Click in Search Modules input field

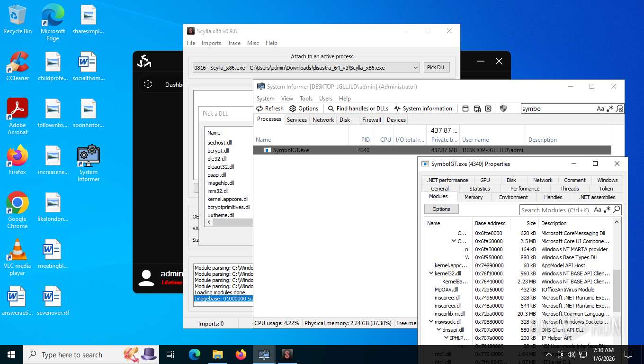coord(555,210)
